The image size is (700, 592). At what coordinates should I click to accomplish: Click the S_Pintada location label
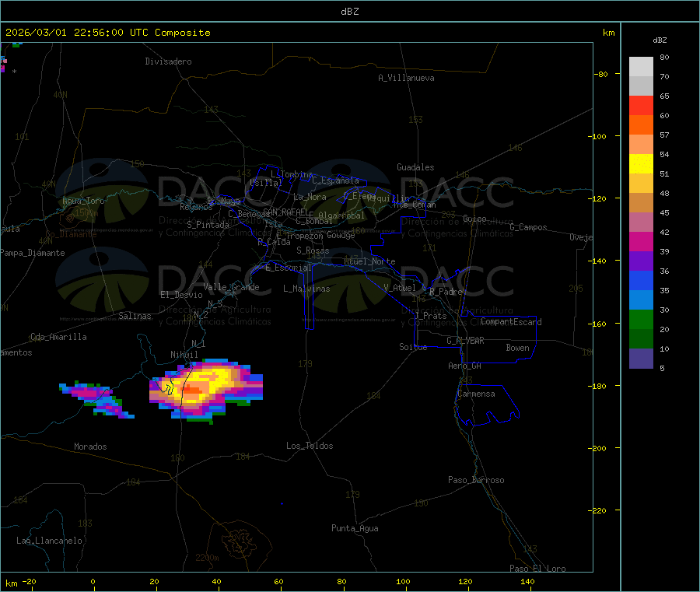coord(208,225)
